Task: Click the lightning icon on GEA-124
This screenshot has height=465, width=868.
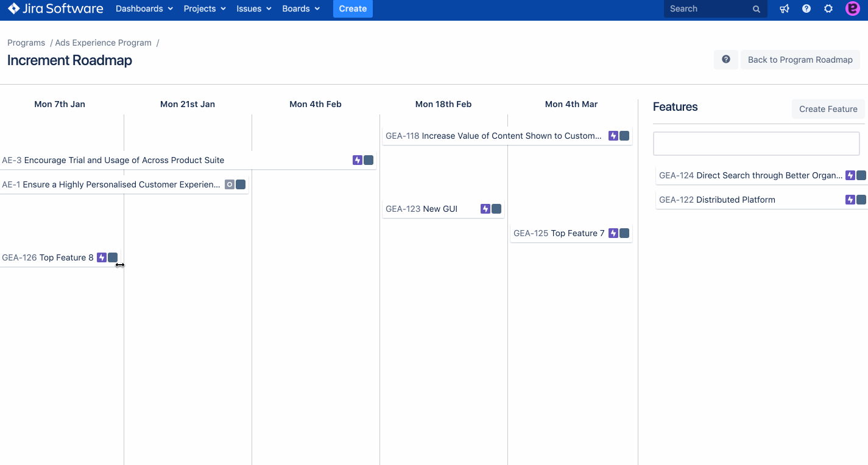Action: (850, 175)
